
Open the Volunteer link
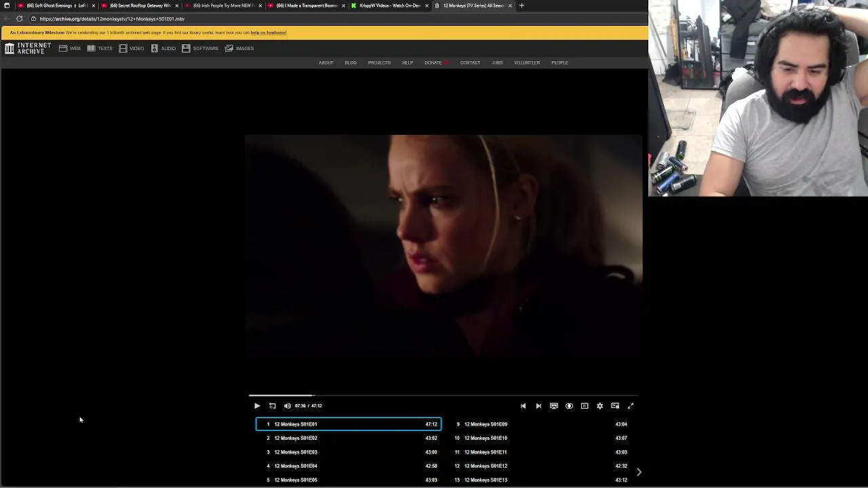(x=527, y=63)
